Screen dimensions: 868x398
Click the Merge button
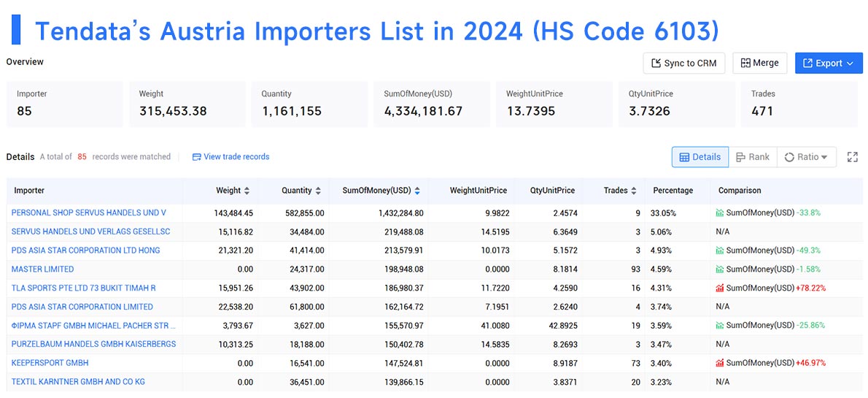coord(759,64)
